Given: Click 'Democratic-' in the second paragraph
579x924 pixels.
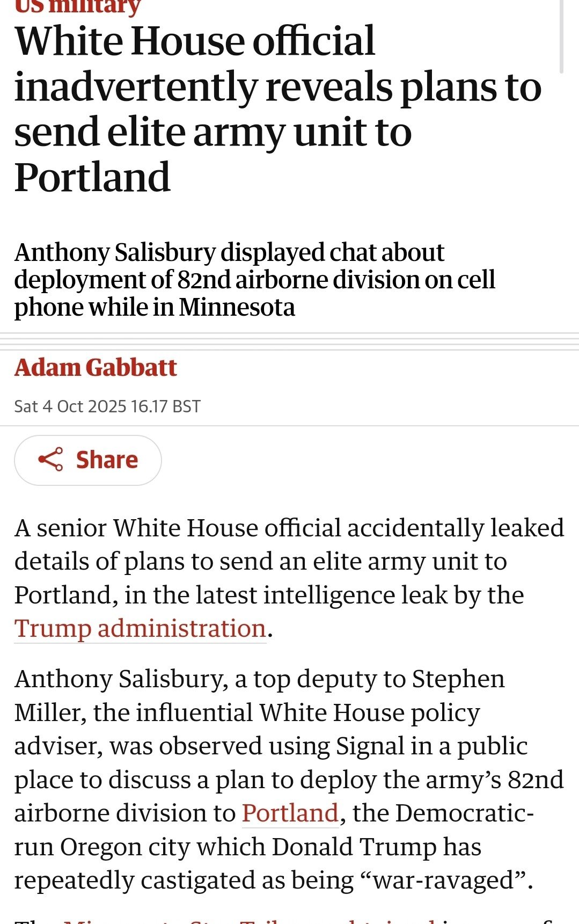Looking at the screenshot, I should [464, 813].
